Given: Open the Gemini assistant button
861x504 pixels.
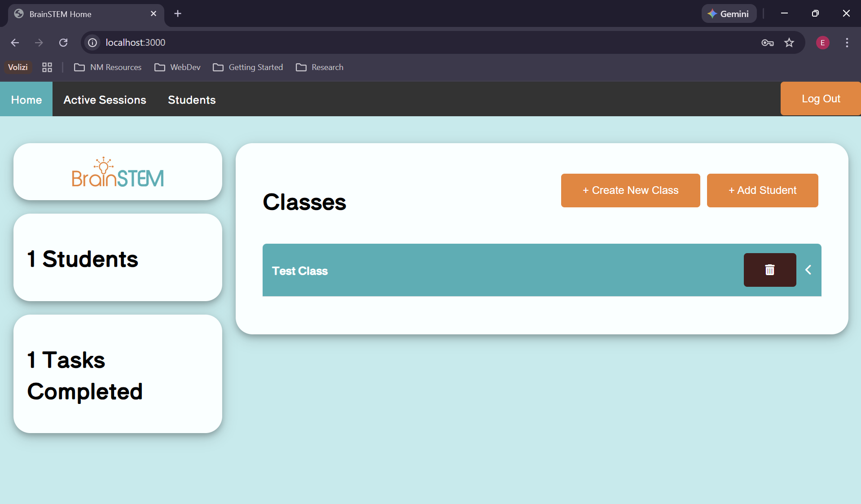Looking at the screenshot, I should pos(729,14).
